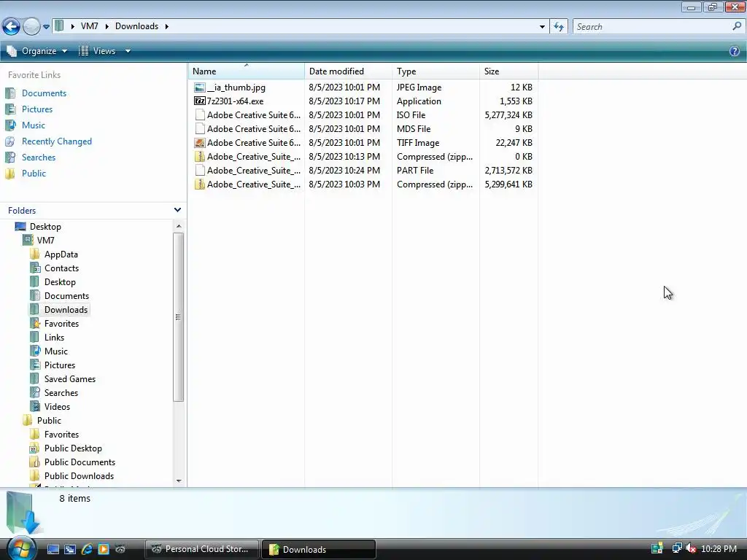The image size is (747, 560).
Task: Select VM7 in the folder tree
Action: tap(46, 241)
